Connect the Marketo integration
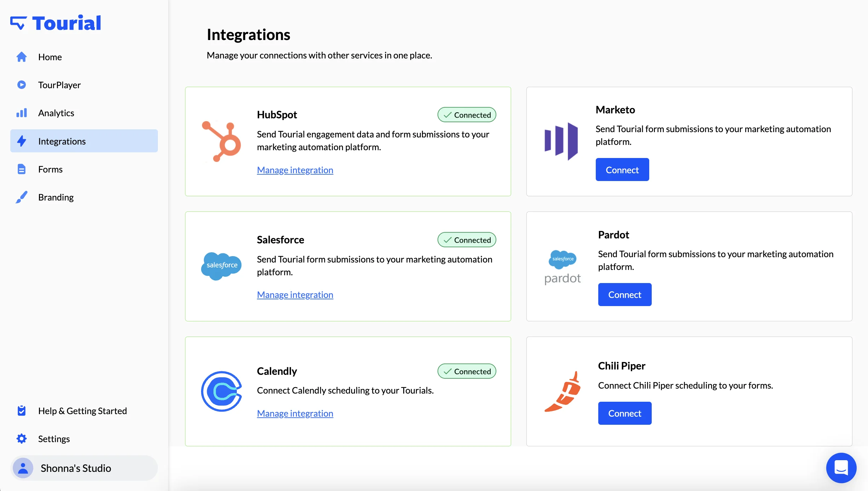868x491 pixels. pos(622,170)
